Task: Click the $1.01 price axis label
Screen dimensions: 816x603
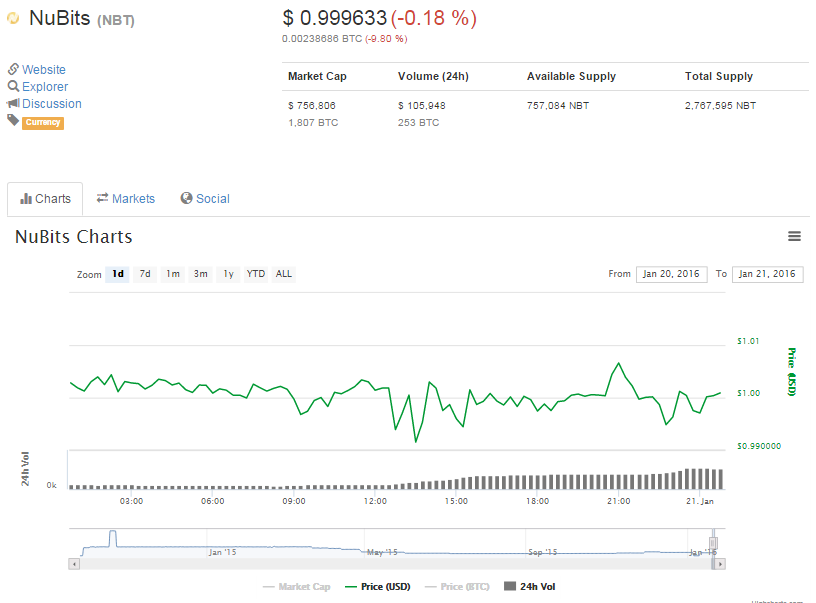Action: (x=748, y=341)
